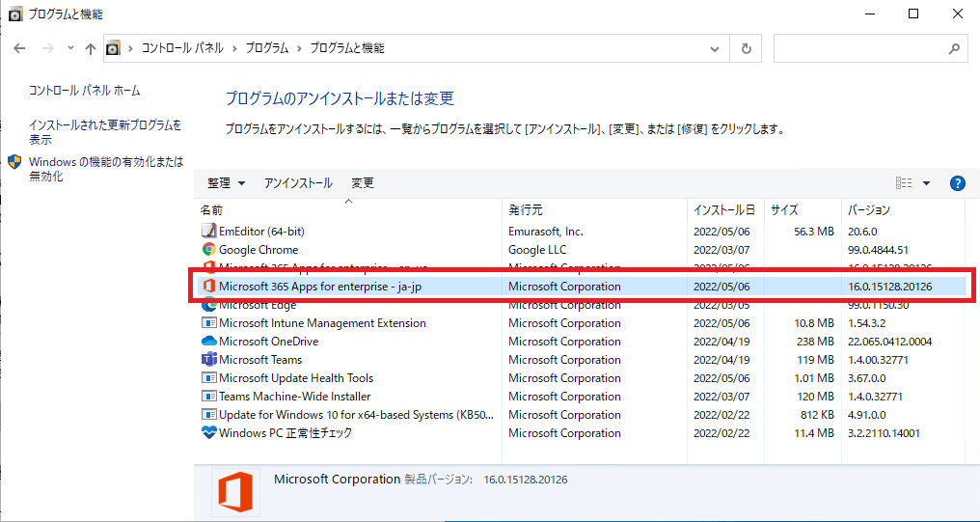Screen dimensions: 980x522
Task: Click the 変更 toolbar button
Action: [363, 183]
